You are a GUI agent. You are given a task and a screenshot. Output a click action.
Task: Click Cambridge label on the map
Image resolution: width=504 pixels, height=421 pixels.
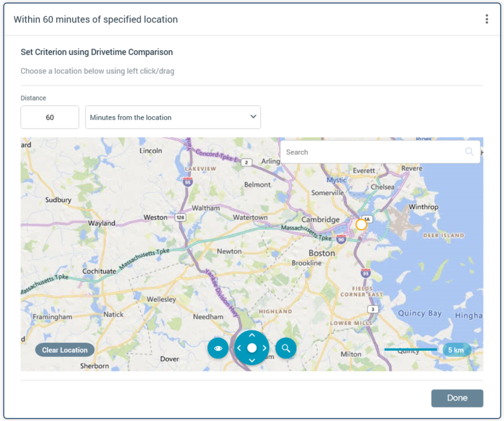320,220
